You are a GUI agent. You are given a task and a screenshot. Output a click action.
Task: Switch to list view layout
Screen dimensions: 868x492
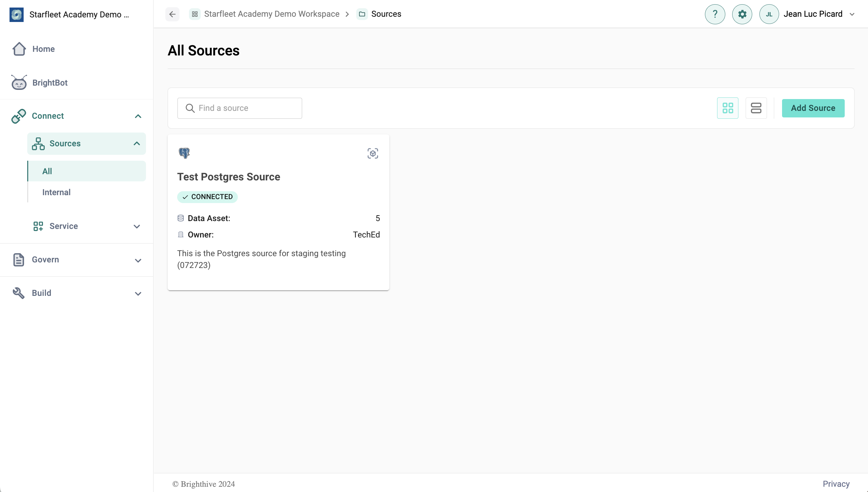tap(756, 108)
